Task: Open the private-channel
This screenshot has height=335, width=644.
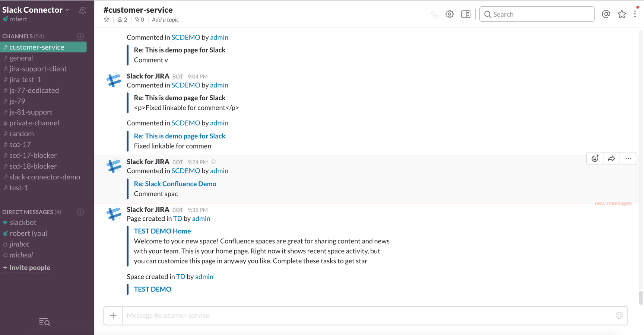Action: coord(43,122)
